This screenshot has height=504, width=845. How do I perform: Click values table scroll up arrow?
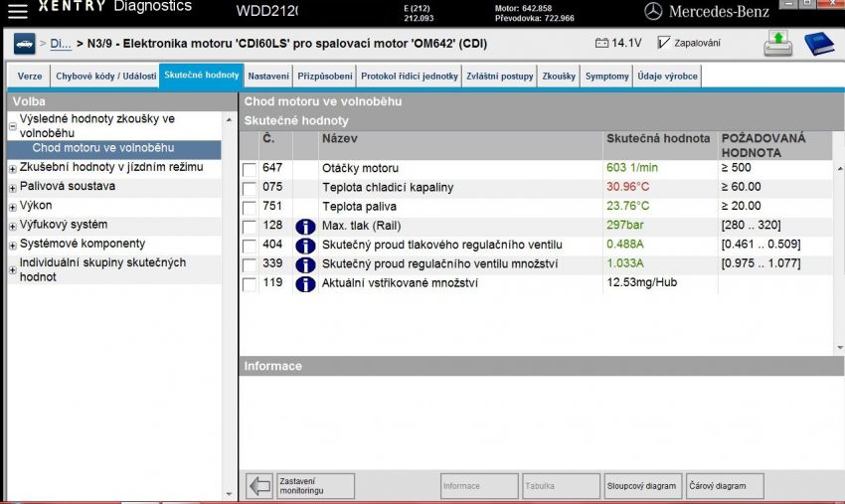pos(840,169)
